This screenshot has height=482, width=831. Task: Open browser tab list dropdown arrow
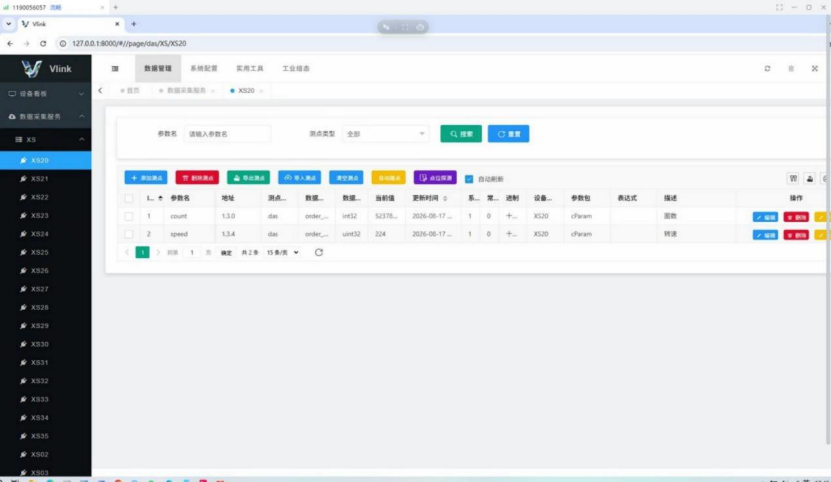coord(8,24)
